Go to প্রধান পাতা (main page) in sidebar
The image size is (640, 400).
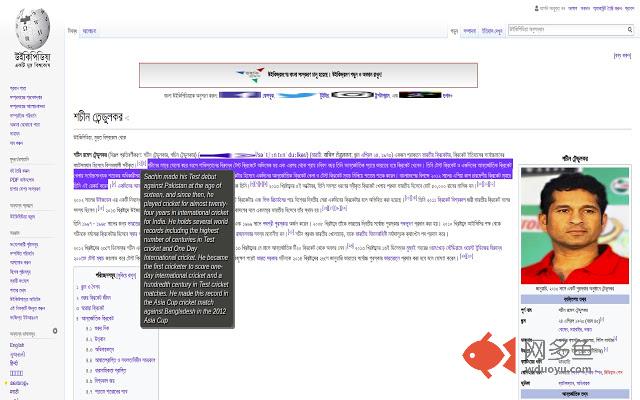coord(18,88)
